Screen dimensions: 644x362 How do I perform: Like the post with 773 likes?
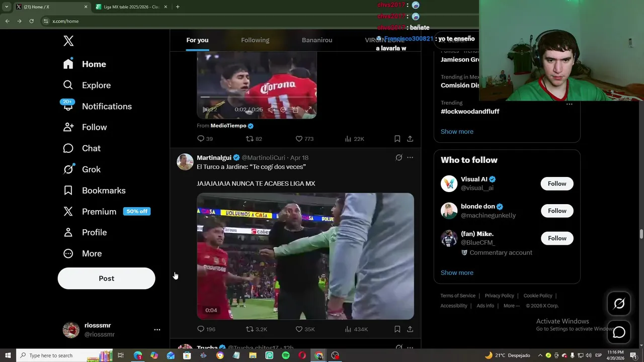point(304,139)
